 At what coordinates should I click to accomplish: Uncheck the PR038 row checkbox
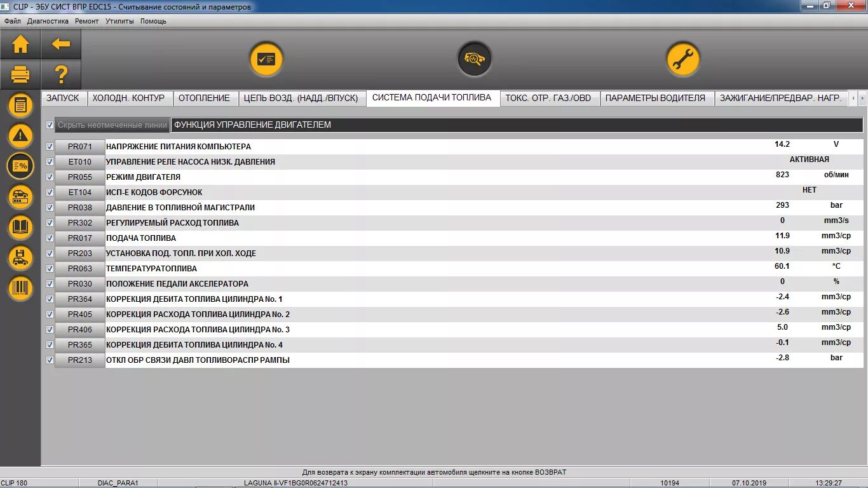(x=50, y=207)
